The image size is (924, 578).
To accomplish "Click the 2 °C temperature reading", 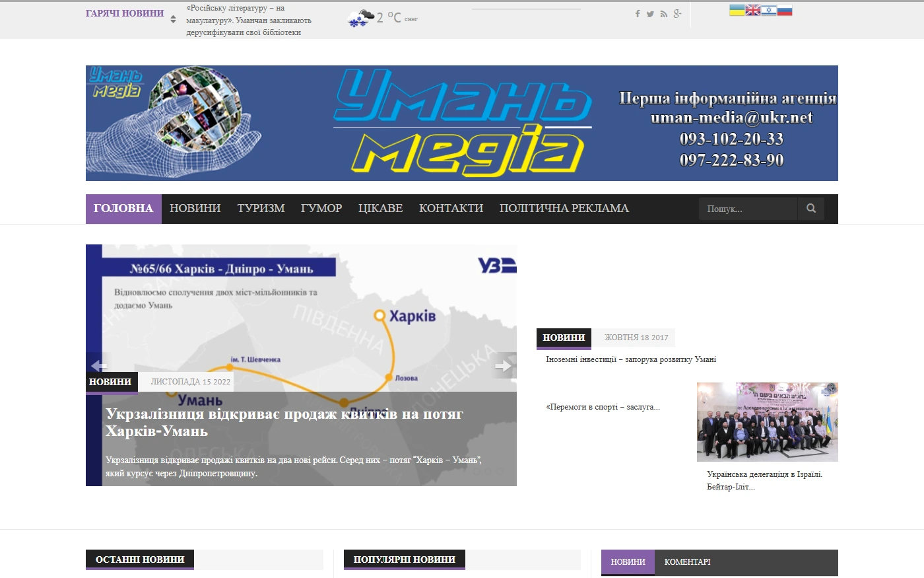I will 389,18.
